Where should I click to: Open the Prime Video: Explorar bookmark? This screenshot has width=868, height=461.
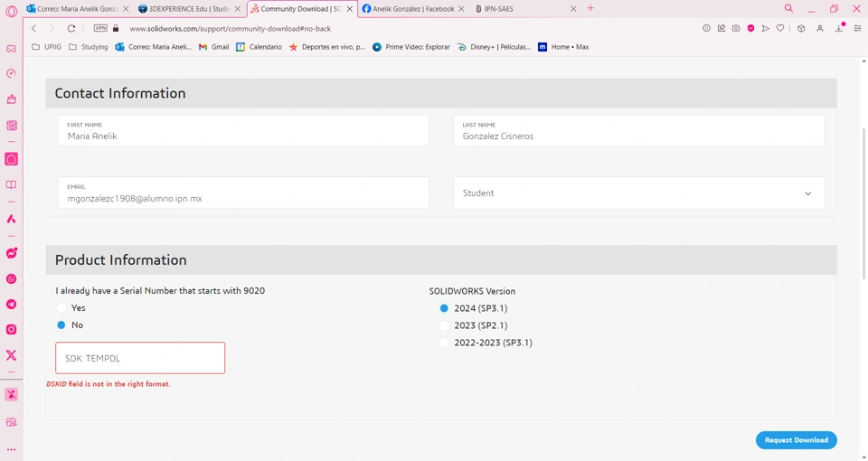point(411,47)
